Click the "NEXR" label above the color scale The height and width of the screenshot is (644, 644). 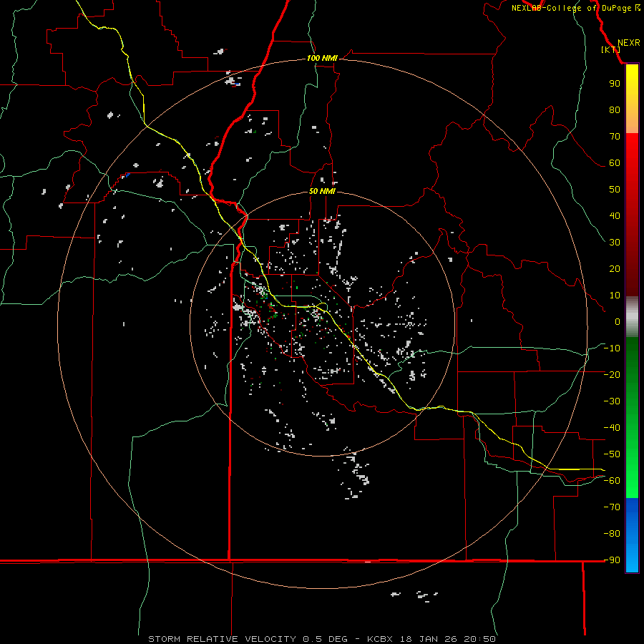pos(629,43)
